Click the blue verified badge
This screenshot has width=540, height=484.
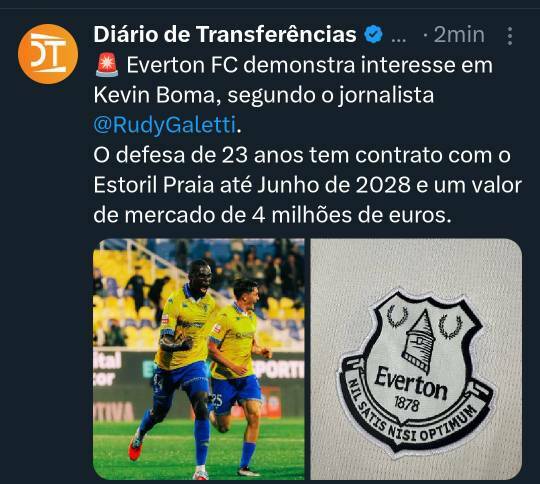tap(373, 34)
